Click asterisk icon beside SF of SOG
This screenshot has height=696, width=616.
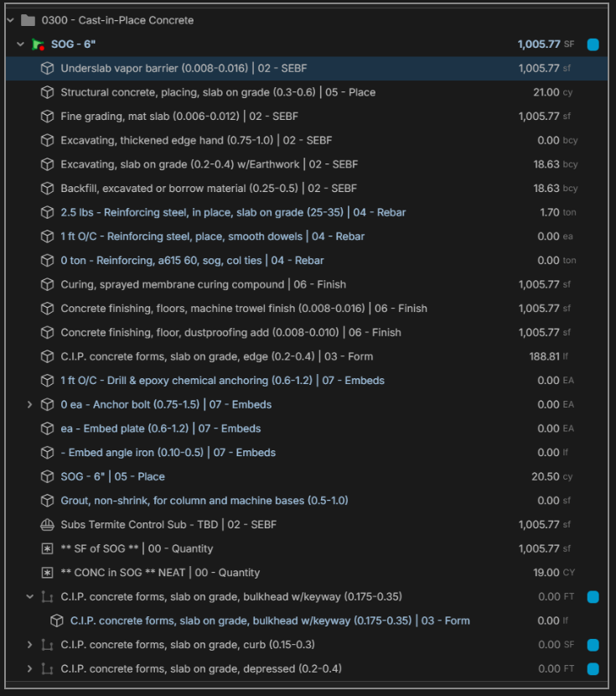(x=48, y=549)
